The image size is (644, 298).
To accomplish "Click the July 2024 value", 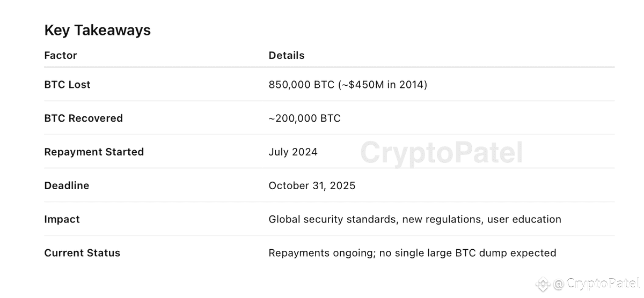I will click(293, 152).
